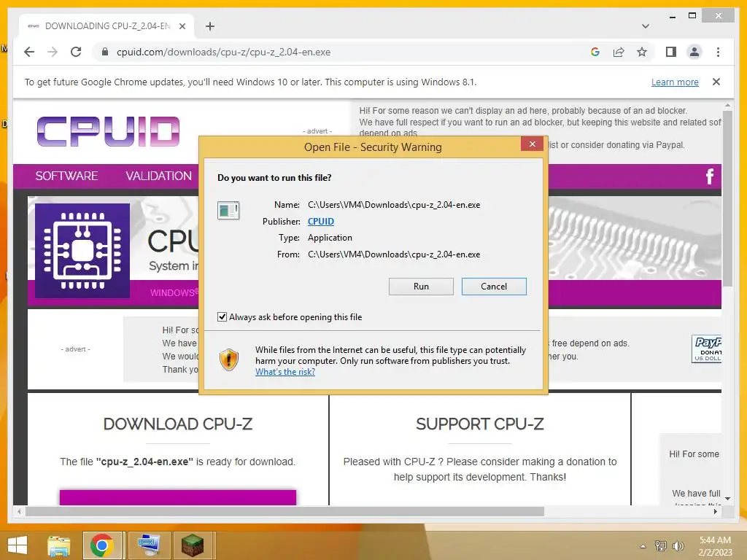Click the scroll down arrow
Screen dimensions: 747x560
(727, 499)
